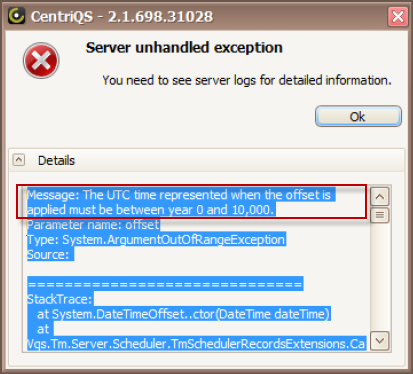The height and width of the screenshot is (374, 413).
Task: Click the 'Source:' line in details
Action: (48, 255)
